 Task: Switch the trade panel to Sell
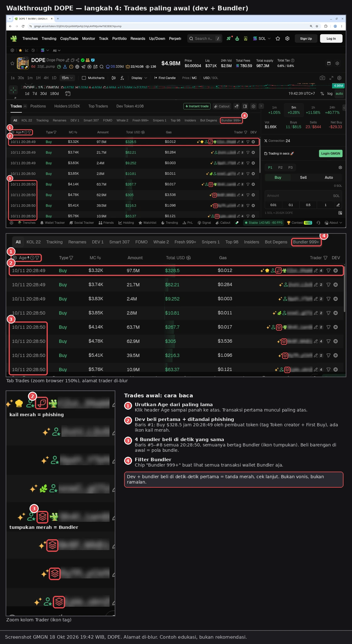coord(303,177)
